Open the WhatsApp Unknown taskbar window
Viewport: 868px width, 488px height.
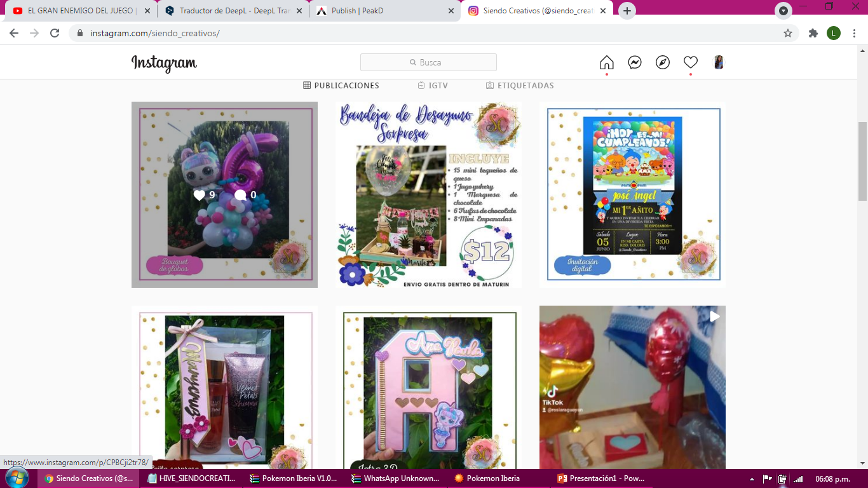click(396, 478)
